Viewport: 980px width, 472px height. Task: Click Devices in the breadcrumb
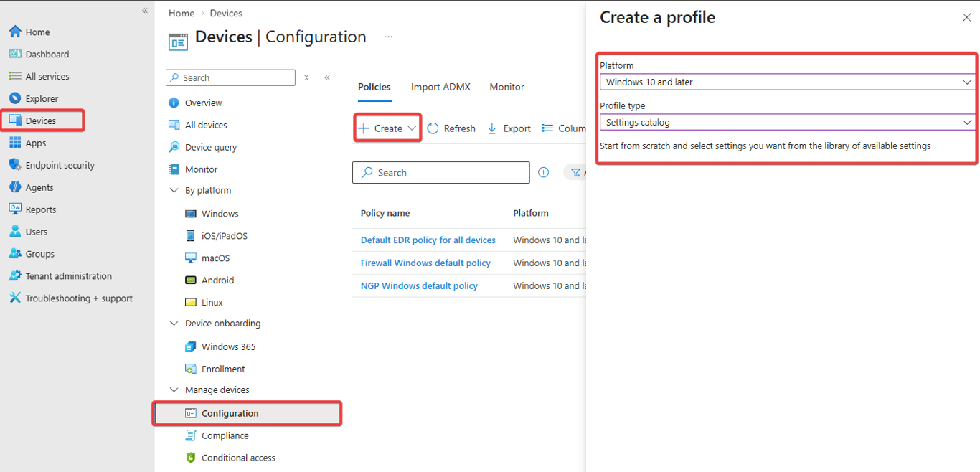[x=226, y=13]
